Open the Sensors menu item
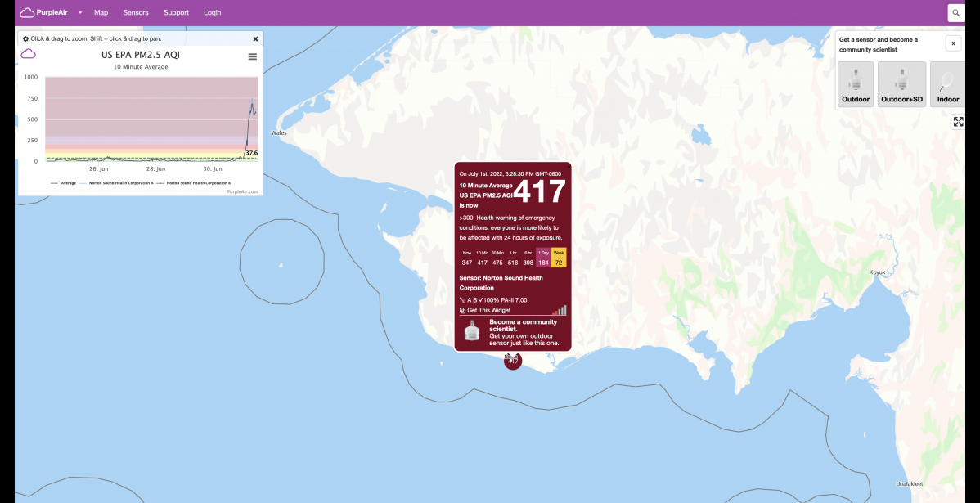 [136, 12]
